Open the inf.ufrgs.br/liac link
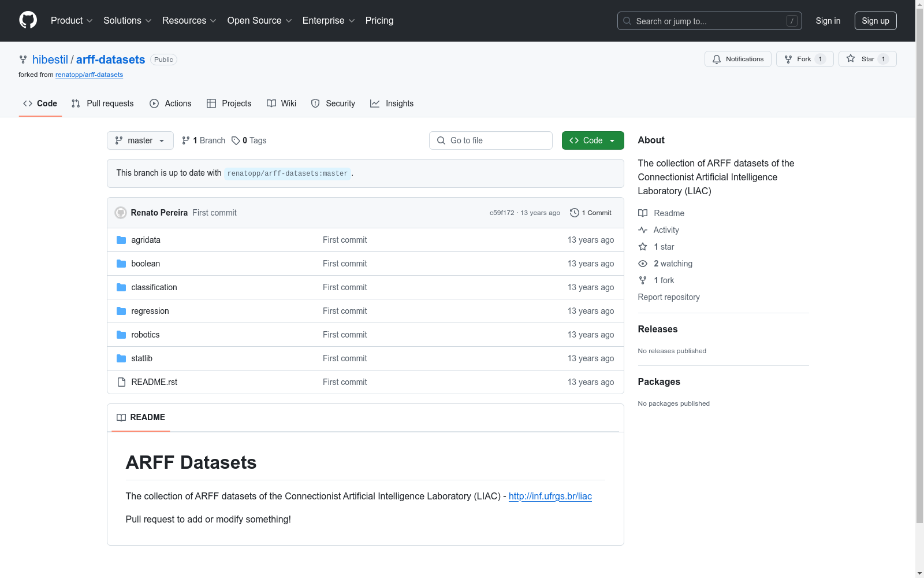 tap(550, 496)
